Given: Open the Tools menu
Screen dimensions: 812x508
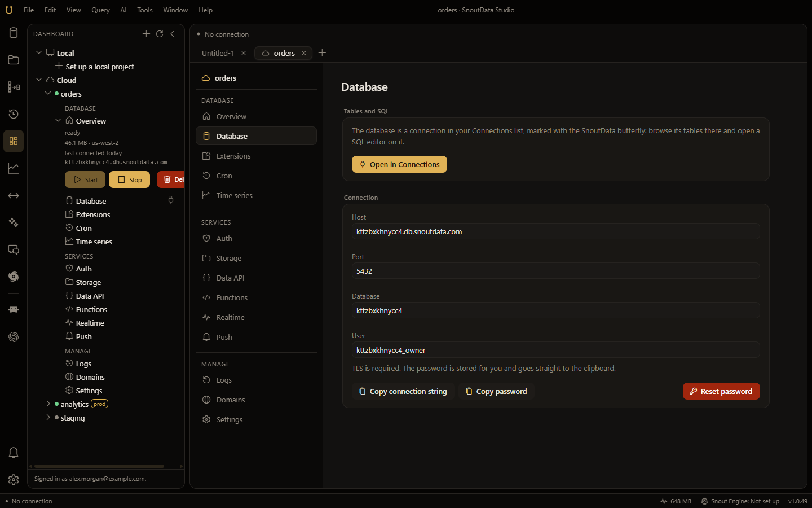Looking at the screenshot, I should click(145, 10).
